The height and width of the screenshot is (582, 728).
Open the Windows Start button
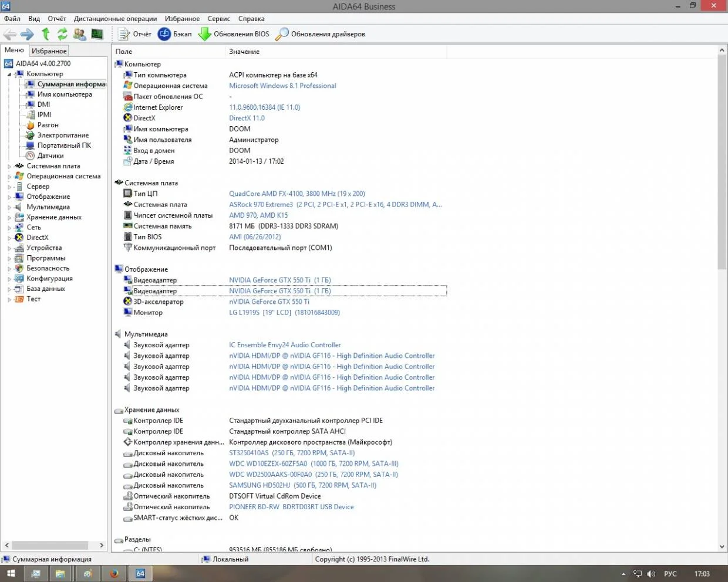point(11,574)
